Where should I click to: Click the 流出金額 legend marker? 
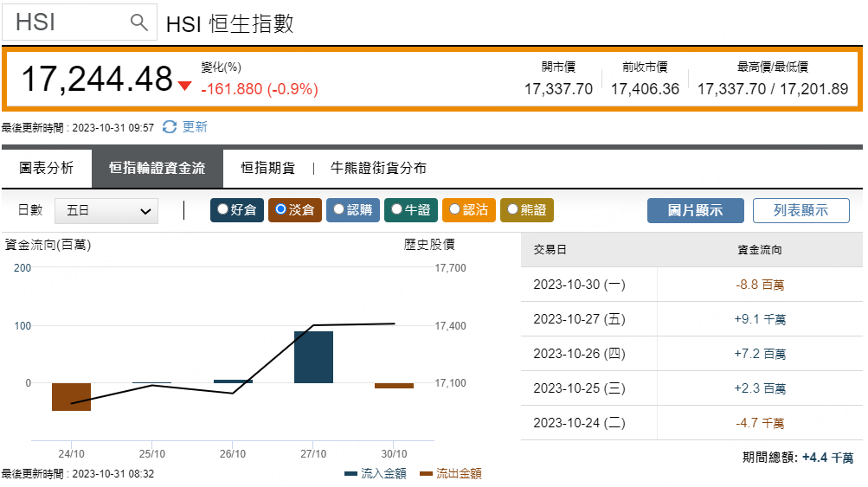pos(426,474)
